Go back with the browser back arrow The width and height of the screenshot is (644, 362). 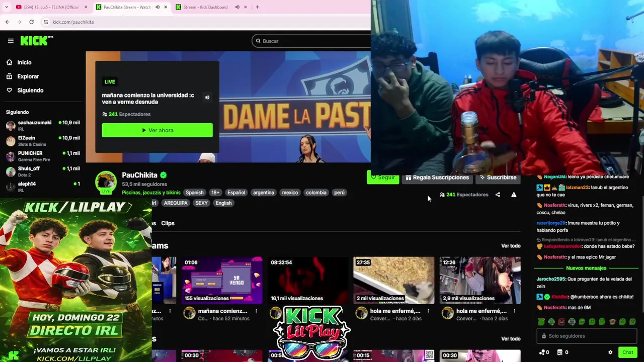pos(7,22)
